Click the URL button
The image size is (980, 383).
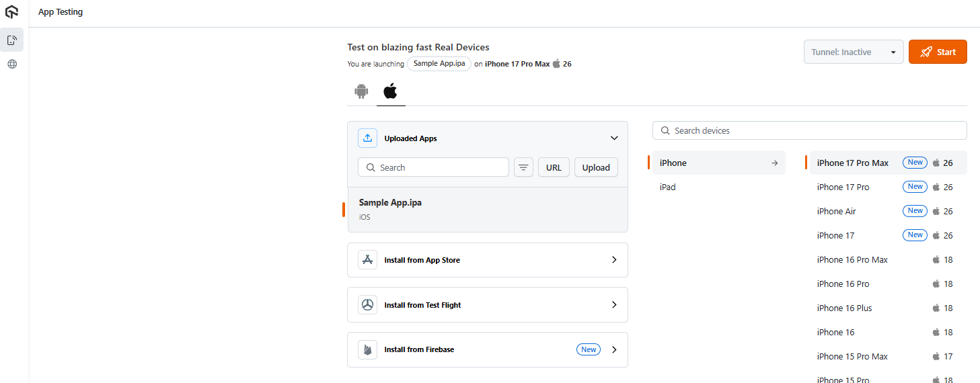click(554, 167)
